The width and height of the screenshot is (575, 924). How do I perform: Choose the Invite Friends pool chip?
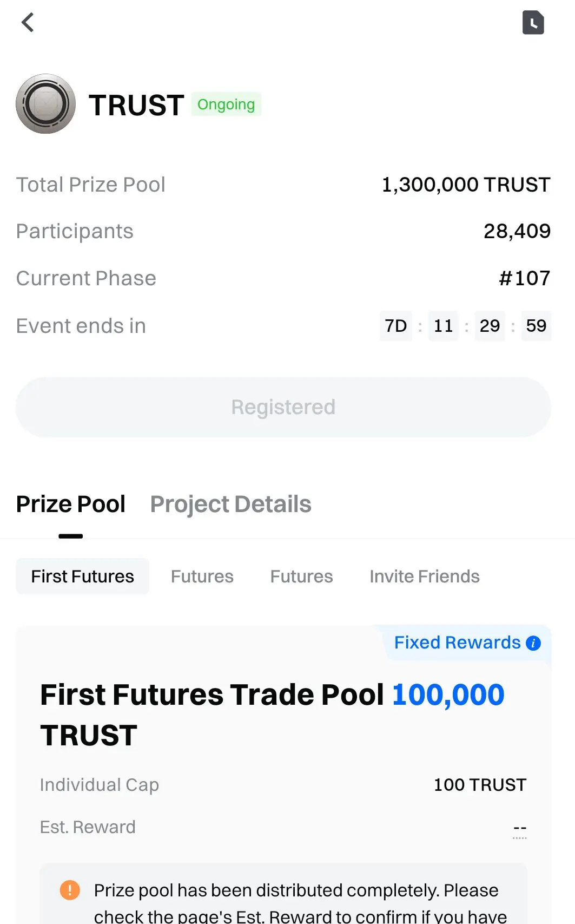tap(425, 576)
